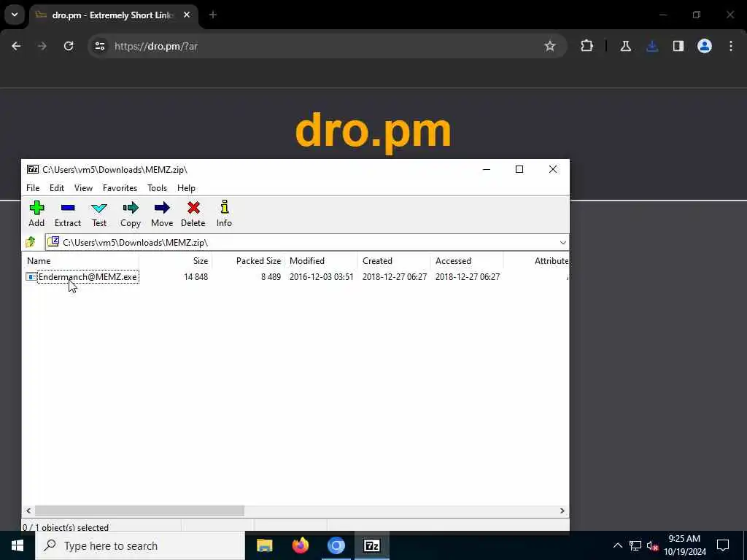Sort by the Accessed column header
747x560 pixels.
[467, 261]
